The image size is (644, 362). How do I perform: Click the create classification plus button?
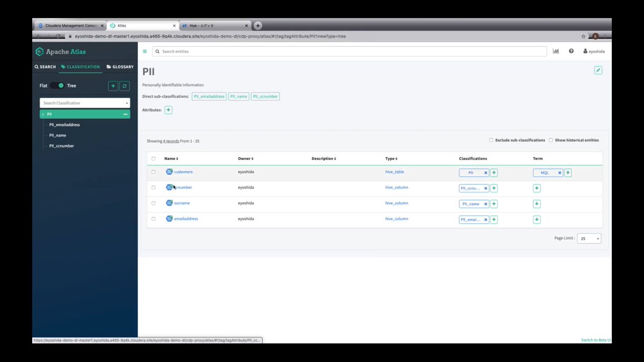pyautogui.click(x=113, y=86)
